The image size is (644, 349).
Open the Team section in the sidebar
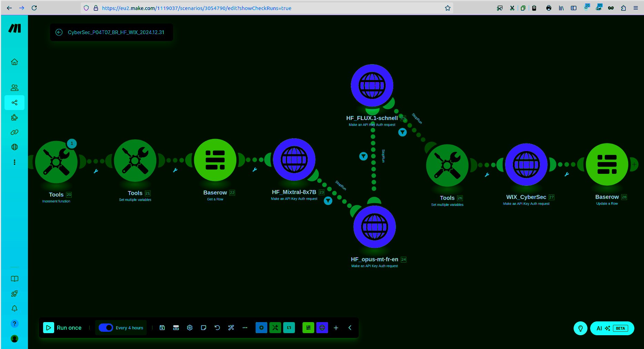click(x=14, y=88)
